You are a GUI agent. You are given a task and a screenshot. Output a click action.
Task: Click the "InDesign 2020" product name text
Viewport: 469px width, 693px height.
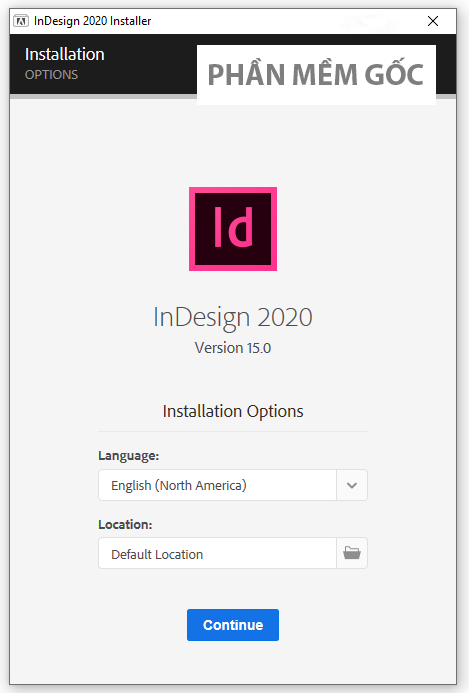pyautogui.click(x=233, y=317)
